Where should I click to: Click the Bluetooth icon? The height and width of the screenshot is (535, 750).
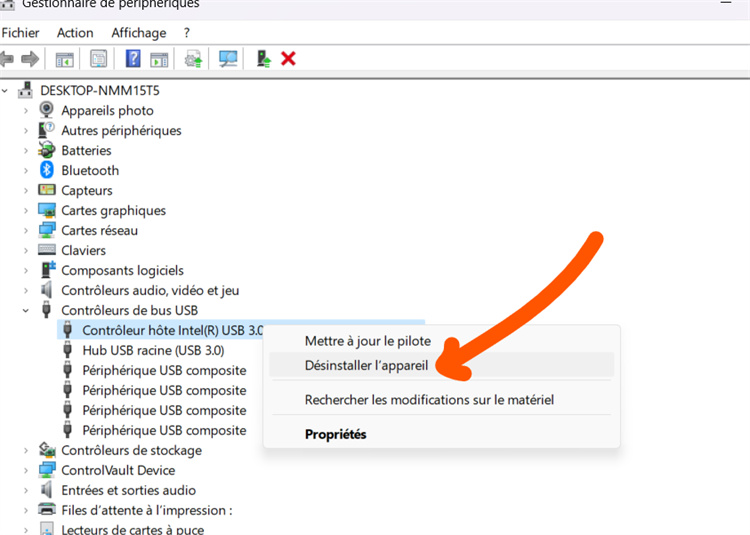point(46,170)
